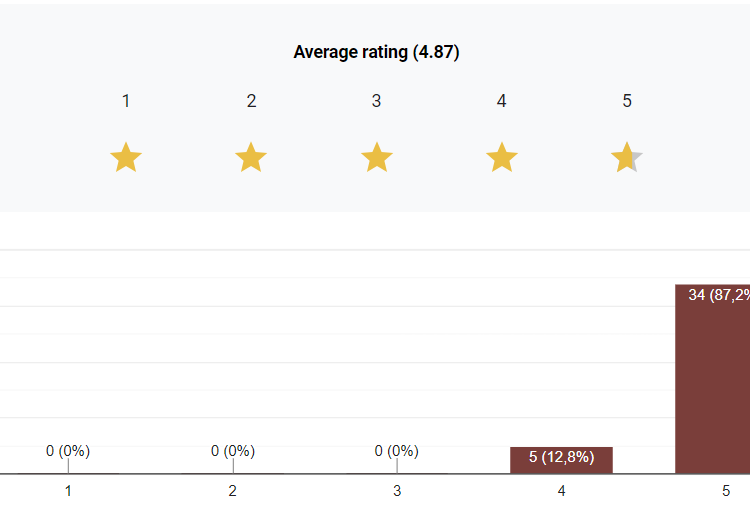This screenshot has width=750, height=508.
Task: Click the third gold star icon
Action: click(376, 157)
